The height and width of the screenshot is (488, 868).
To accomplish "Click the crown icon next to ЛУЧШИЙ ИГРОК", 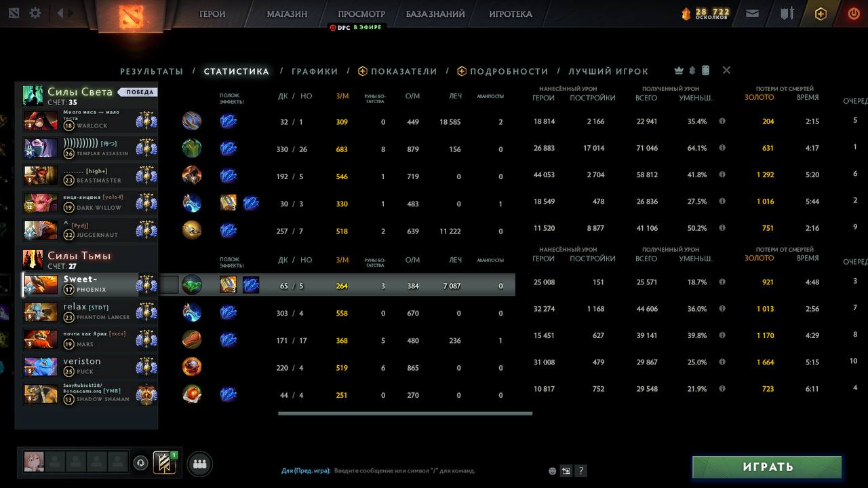I will click(x=679, y=71).
